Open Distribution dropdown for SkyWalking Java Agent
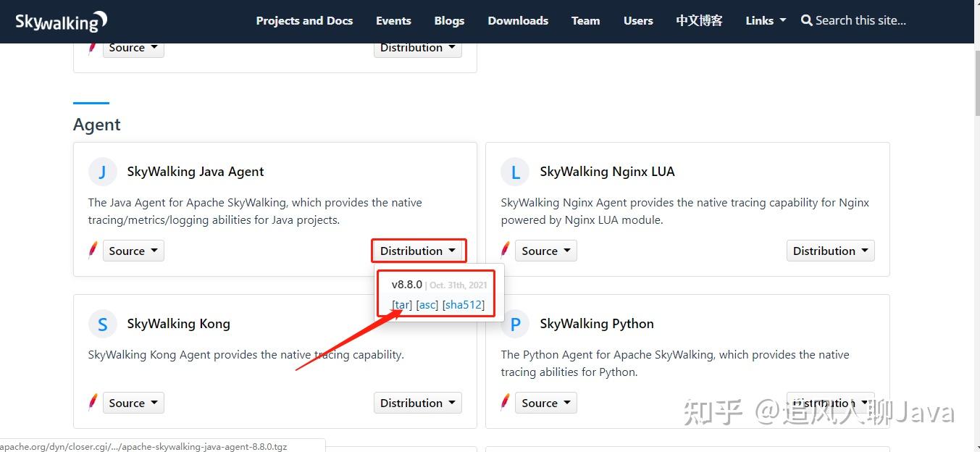 pos(418,251)
